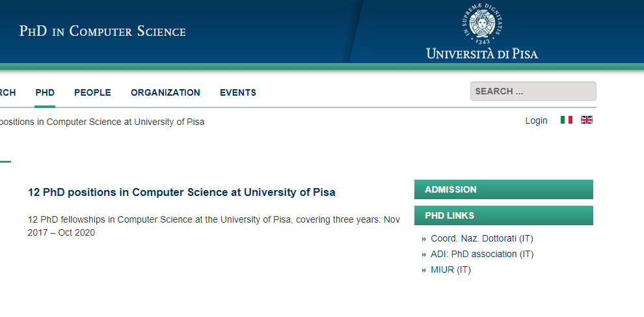The image size is (644, 317).
Task: Click the Italian flag language icon
Action: pyautogui.click(x=567, y=120)
